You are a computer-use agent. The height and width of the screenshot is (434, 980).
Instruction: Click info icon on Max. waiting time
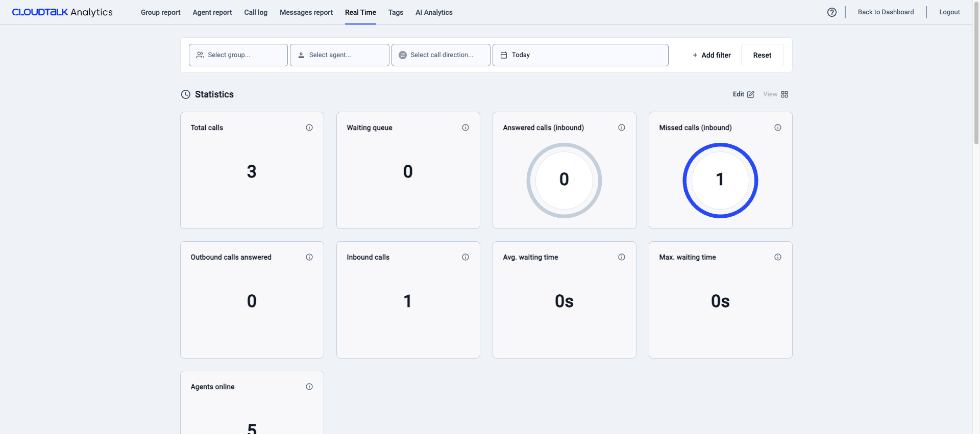click(x=778, y=257)
